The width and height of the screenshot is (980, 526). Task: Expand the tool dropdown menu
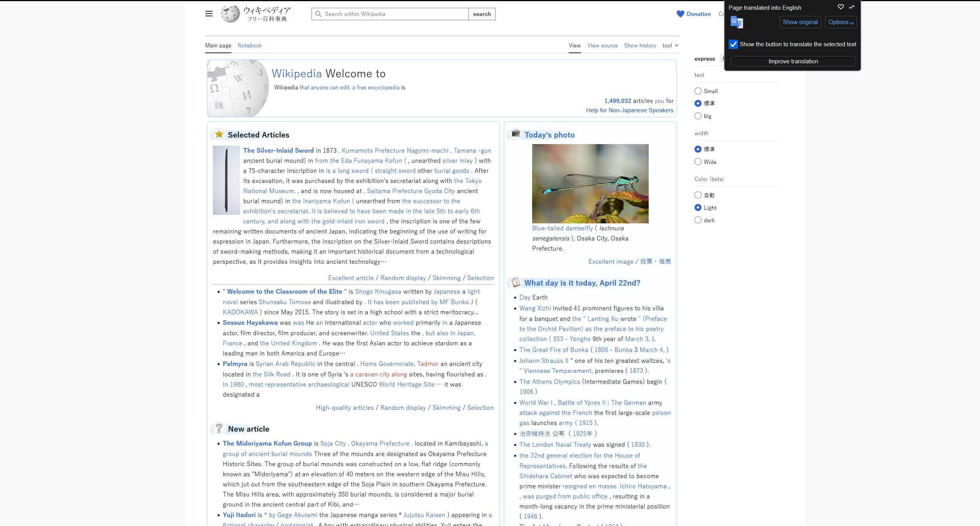click(670, 45)
